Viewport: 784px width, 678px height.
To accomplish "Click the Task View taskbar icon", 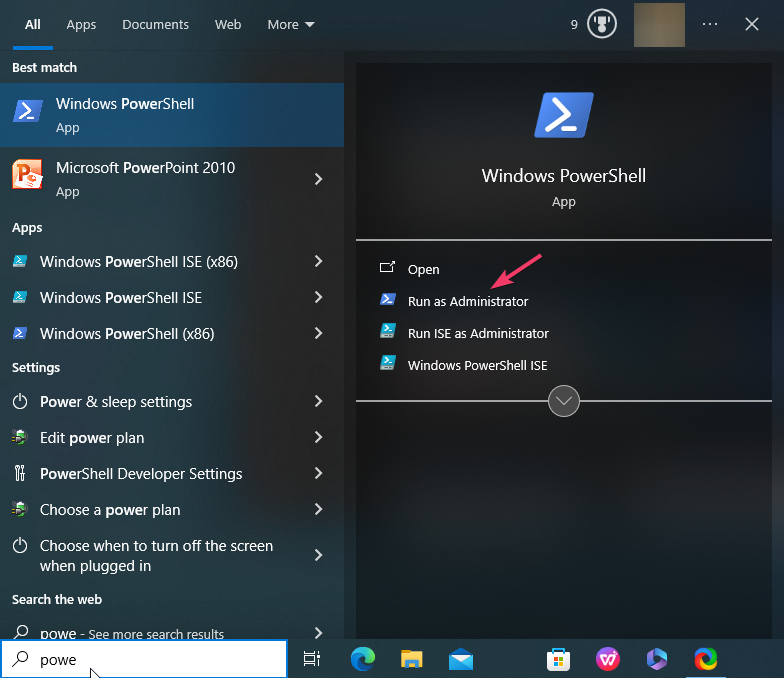I will tap(312, 659).
